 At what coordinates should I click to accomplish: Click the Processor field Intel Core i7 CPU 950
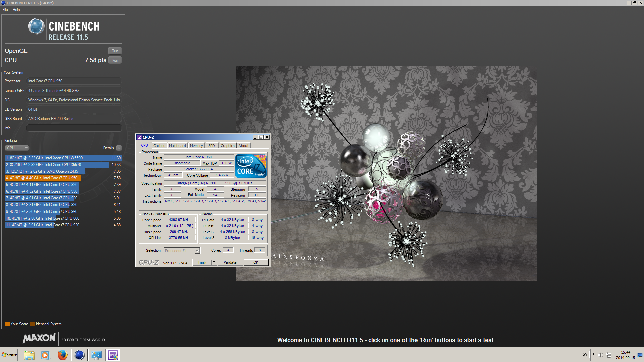click(74, 81)
